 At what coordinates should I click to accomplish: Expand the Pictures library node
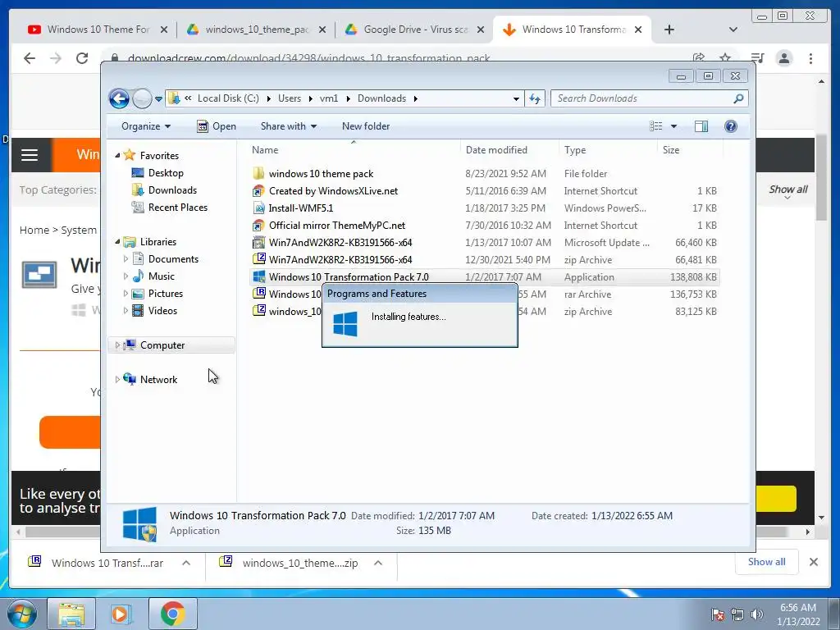pos(126,294)
